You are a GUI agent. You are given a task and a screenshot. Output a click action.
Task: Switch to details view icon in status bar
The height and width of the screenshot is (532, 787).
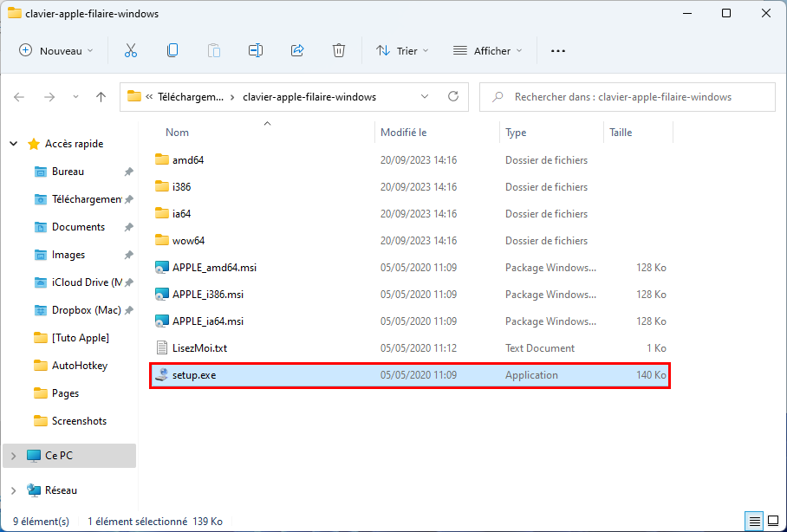point(754,522)
